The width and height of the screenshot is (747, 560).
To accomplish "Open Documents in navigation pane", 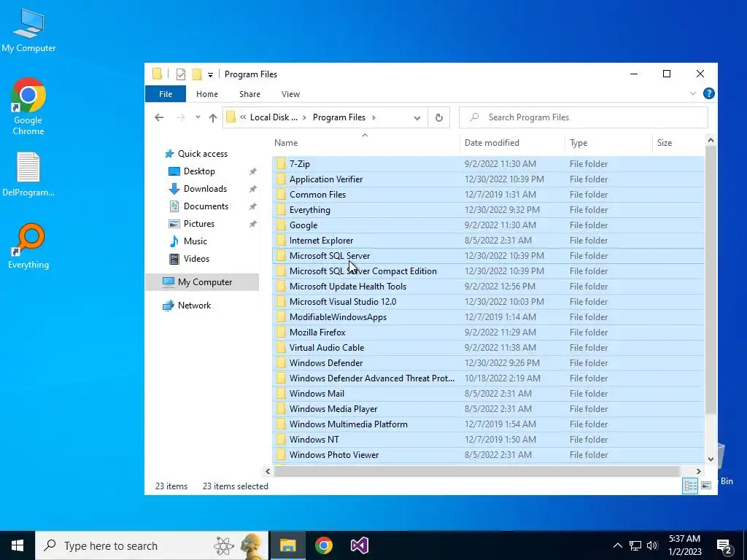I will click(x=205, y=206).
